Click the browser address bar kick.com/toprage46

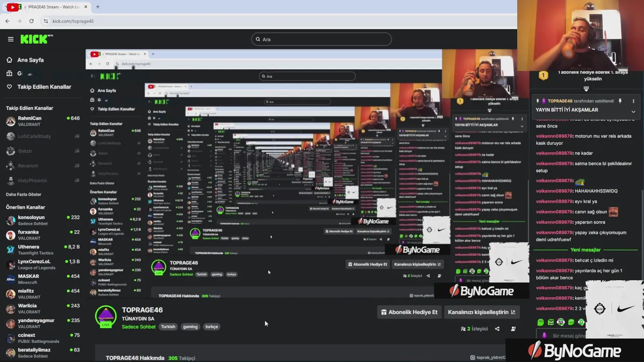point(73,21)
